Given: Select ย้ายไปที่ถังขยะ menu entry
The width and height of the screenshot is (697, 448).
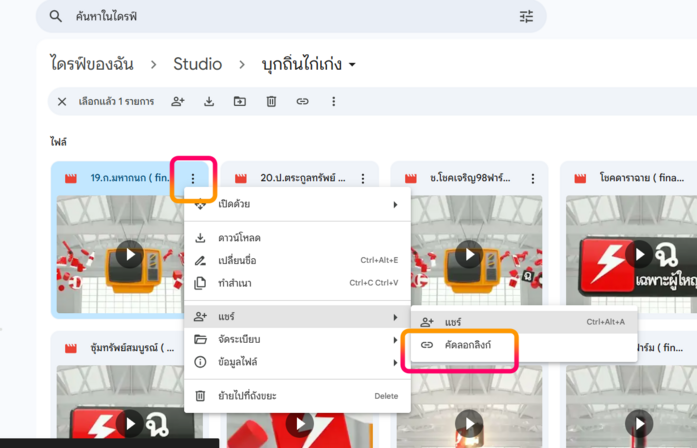Looking at the screenshot, I should (x=246, y=396).
